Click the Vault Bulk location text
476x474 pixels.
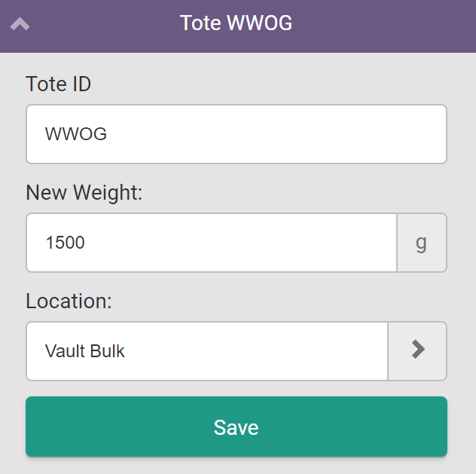click(85, 352)
